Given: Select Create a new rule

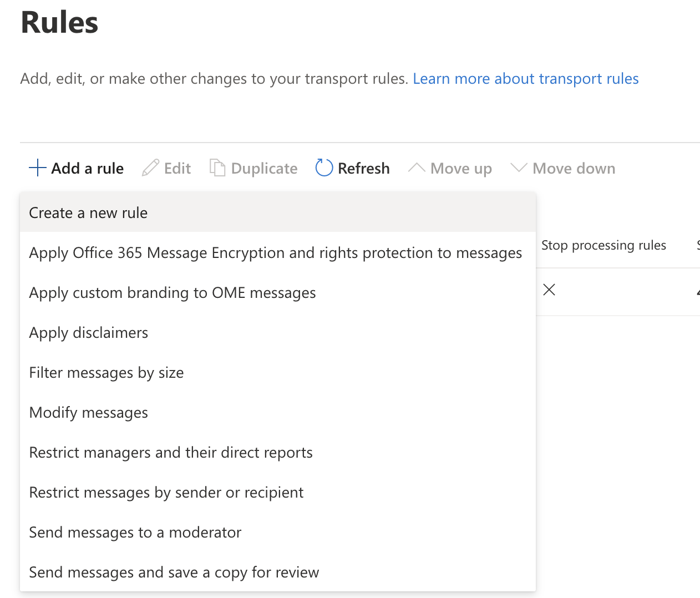Looking at the screenshot, I should 88,213.
